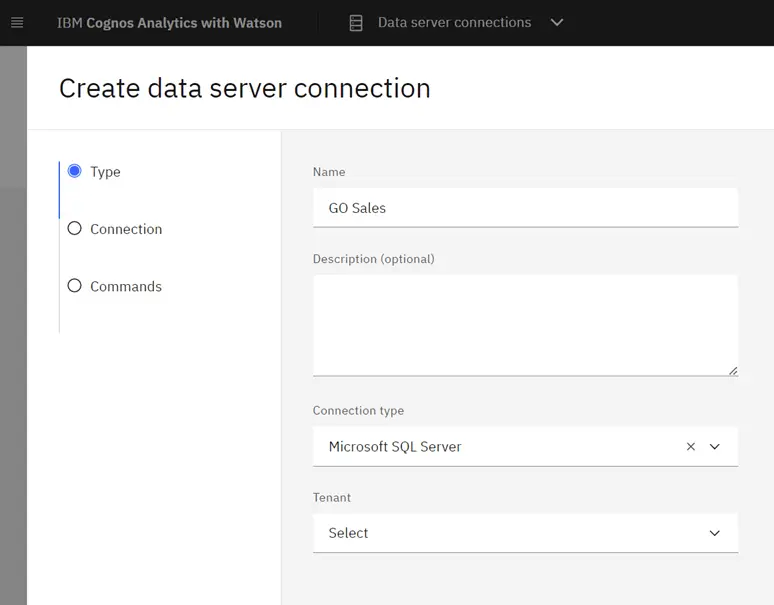Click the Description (optional) label
Image resolution: width=774 pixels, height=605 pixels.
click(374, 259)
